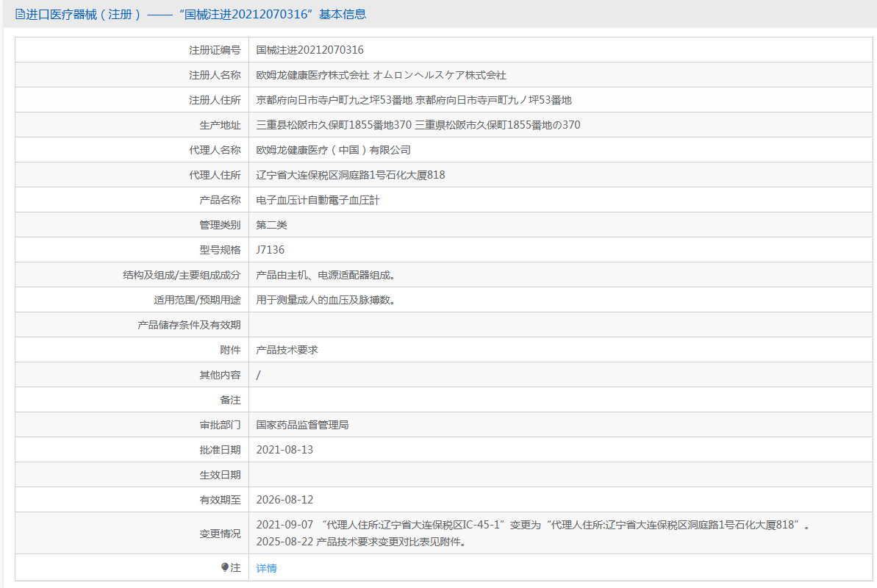Viewport: 877px width, 588px height.
Task: Click the 附件 label
Action: coord(230,350)
